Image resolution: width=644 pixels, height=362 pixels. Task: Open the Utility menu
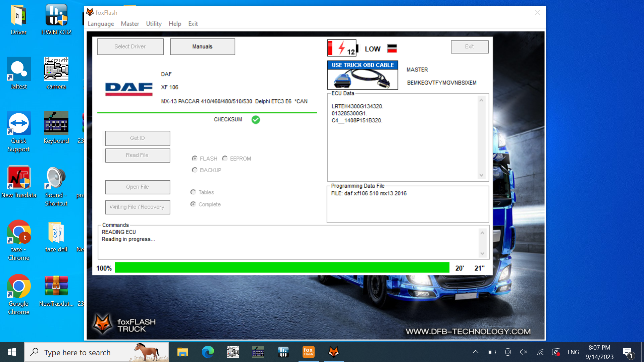(x=154, y=24)
